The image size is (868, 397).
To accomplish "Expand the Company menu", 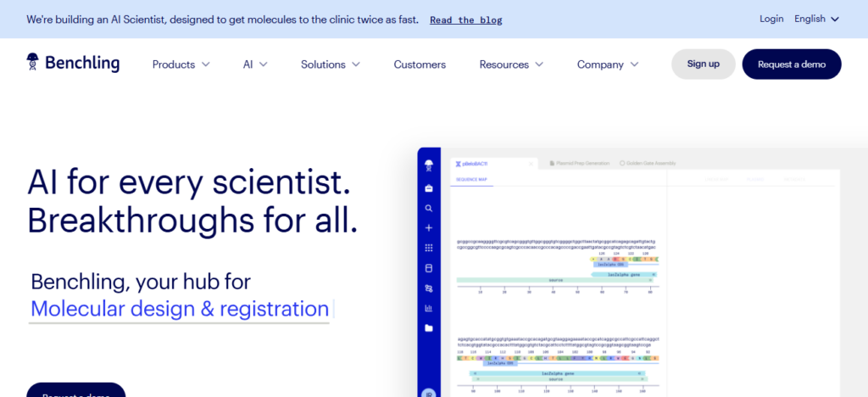I will 608,64.
